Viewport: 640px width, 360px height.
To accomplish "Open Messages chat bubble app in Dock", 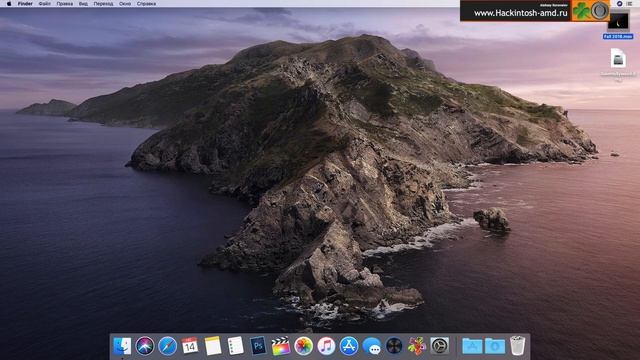I will point(372,346).
